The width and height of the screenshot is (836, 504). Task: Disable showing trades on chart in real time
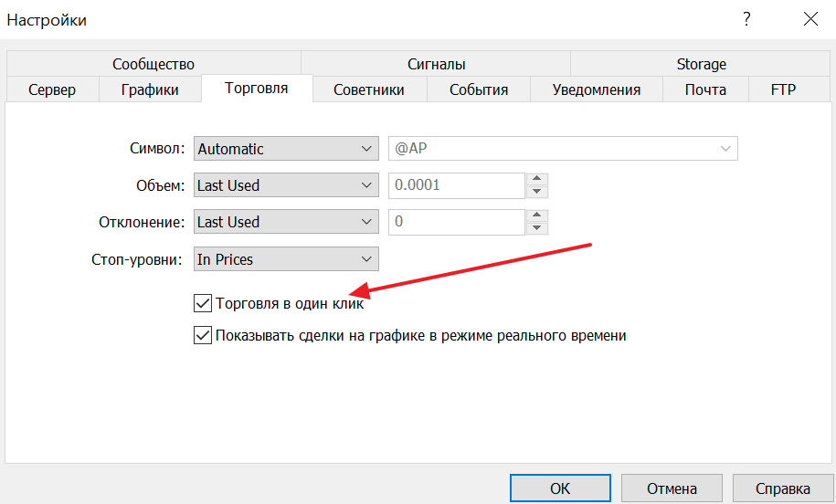[x=203, y=335]
